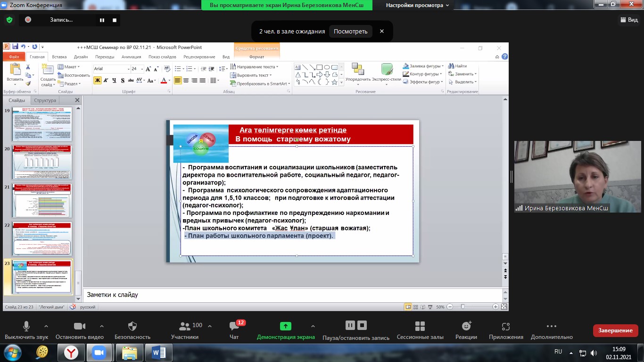This screenshot has height=362, width=644.
Task: Open the Participants panel
Action: click(x=185, y=327)
